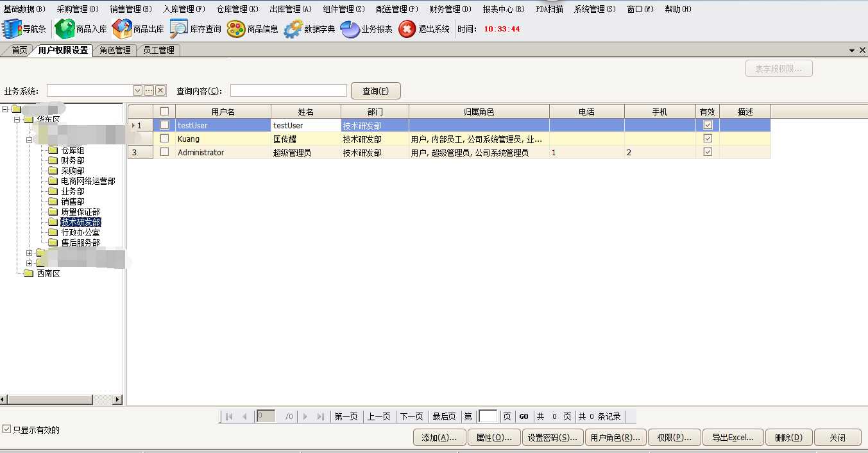Select 质量保证部 department node
The width and height of the screenshot is (868, 453).
80,212
